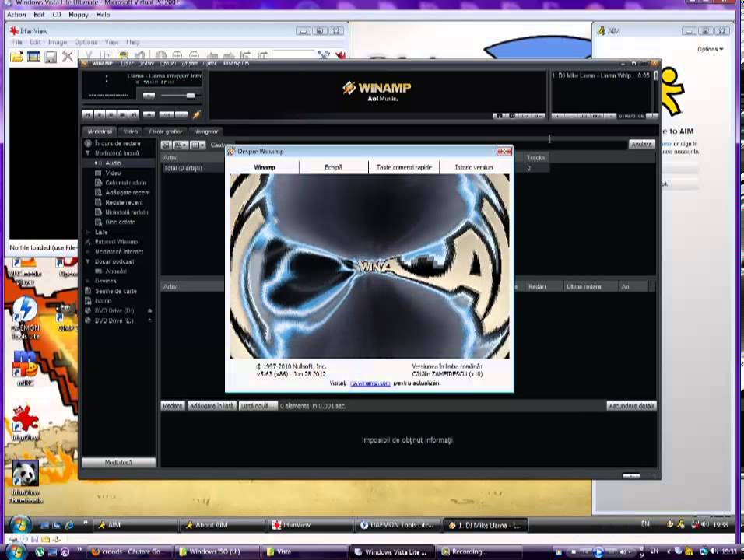The height and width of the screenshot is (560, 744).
Task: Select Video in the library tree
Action: 113,173
